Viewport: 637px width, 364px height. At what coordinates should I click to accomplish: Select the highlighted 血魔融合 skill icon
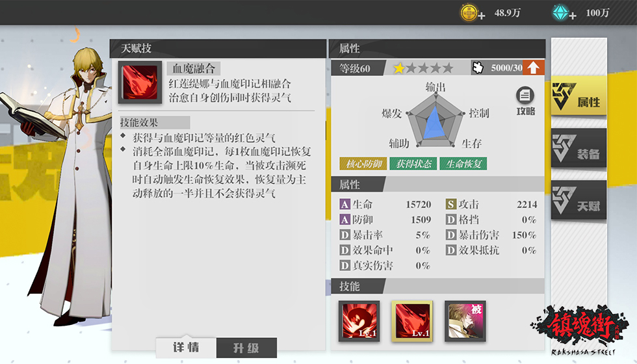pyautogui.click(x=412, y=321)
